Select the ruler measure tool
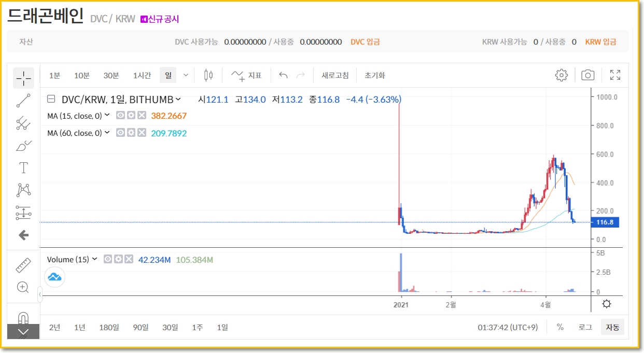644x353 pixels. 23,265
